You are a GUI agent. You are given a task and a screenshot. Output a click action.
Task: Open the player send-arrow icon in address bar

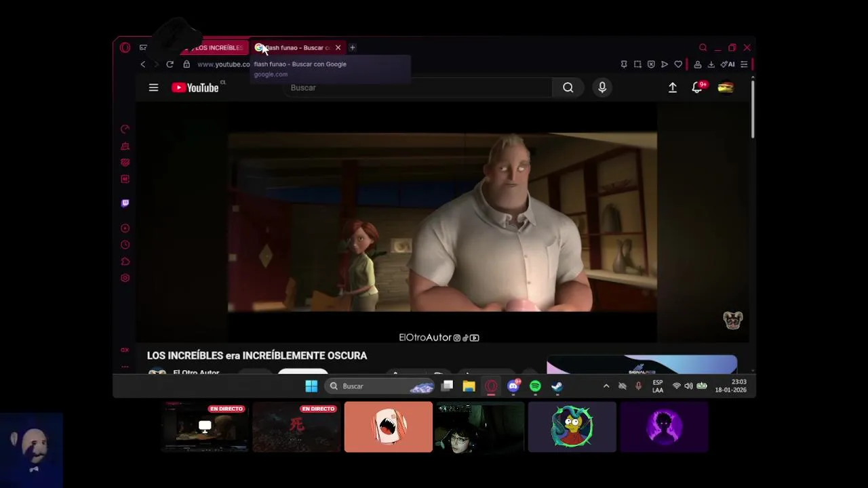pyautogui.click(x=665, y=64)
